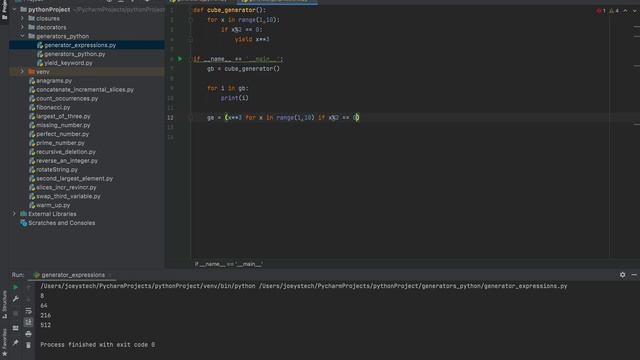Click the warning count indicator

tap(614, 11)
